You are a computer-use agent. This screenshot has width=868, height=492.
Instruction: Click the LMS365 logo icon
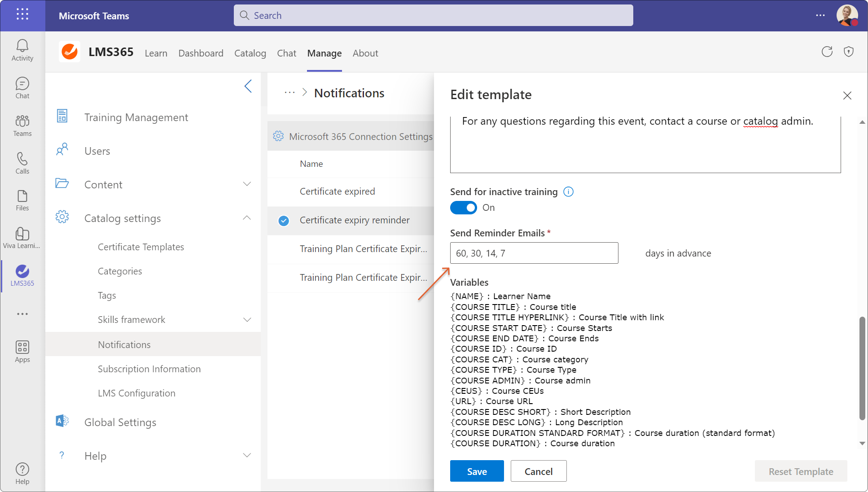point(70,52)
